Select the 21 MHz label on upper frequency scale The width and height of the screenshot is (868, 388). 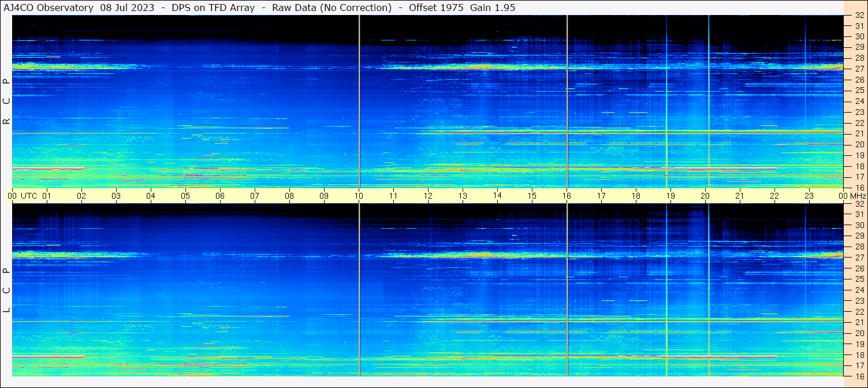coord(859,133)
